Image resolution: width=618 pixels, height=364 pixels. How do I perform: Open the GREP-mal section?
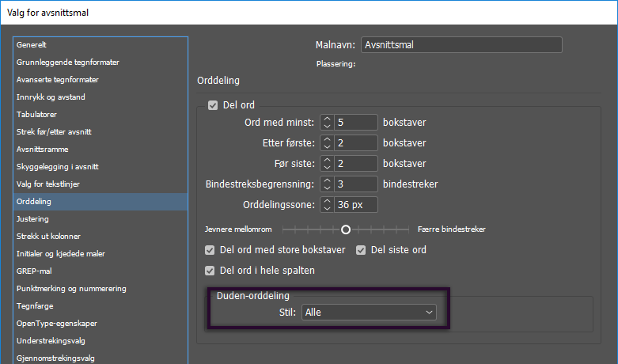click(34, 271)
